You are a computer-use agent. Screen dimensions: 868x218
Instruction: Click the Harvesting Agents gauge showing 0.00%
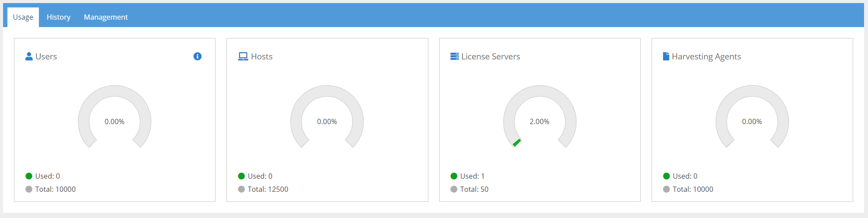752,117
